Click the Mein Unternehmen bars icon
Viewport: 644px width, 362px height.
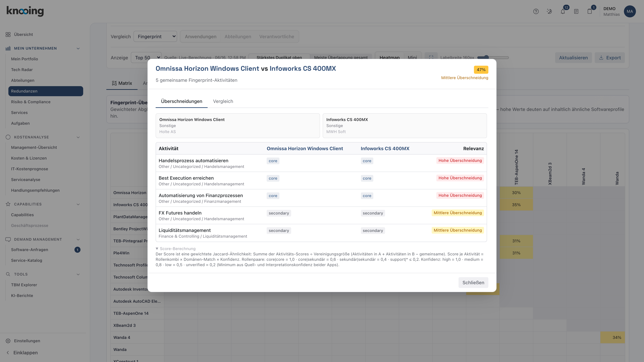(8, 48)
